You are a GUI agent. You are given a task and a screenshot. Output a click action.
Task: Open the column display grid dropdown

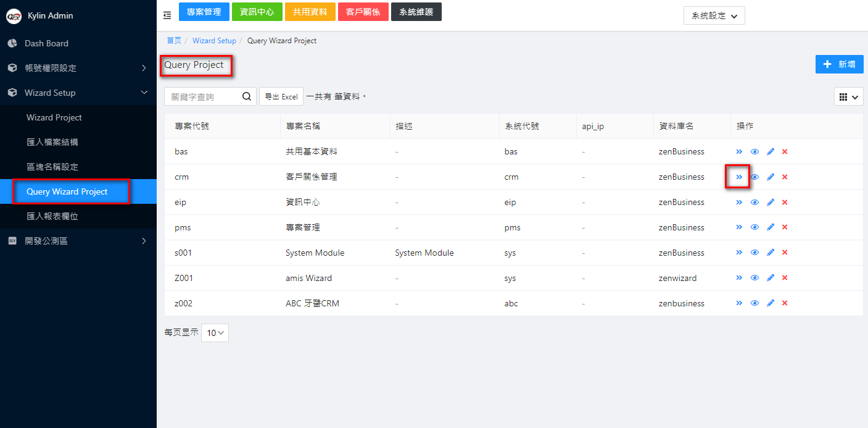(848, 97)
